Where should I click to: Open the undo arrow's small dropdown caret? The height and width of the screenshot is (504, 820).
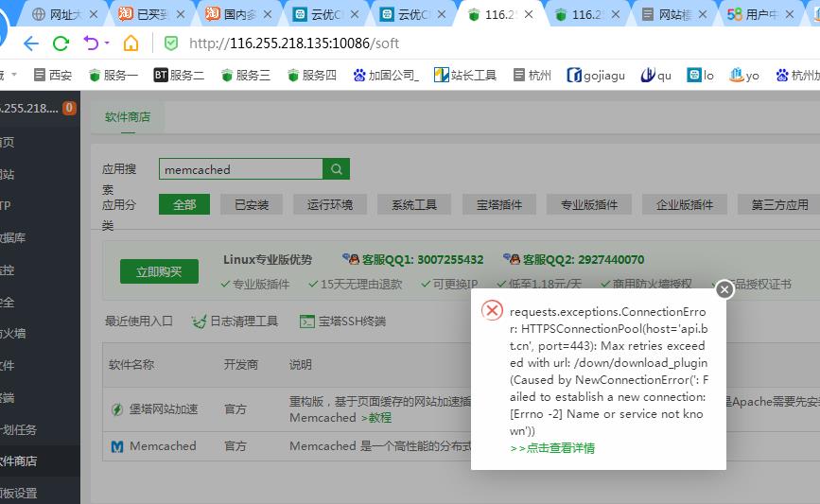[x=107, y=43]
